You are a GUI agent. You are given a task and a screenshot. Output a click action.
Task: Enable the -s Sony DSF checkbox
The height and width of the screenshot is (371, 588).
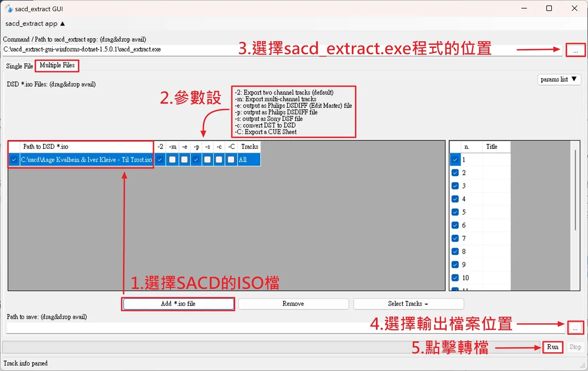point(208,160)
